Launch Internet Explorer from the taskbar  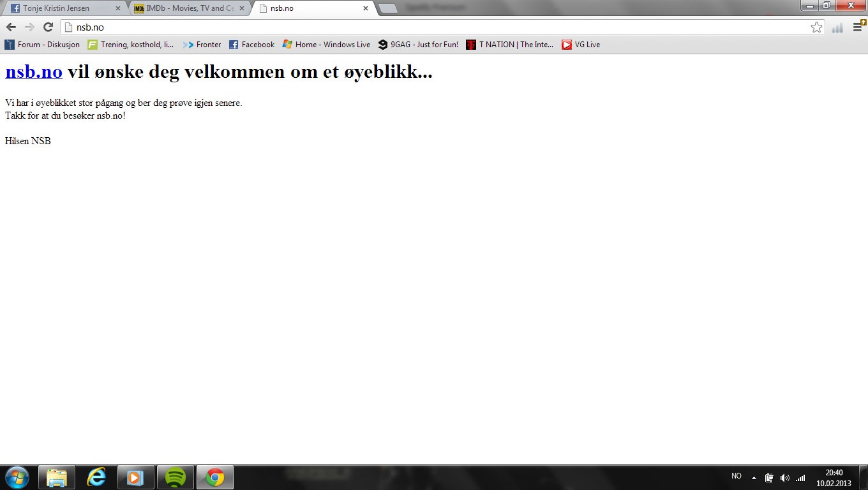tap(96, 477)
